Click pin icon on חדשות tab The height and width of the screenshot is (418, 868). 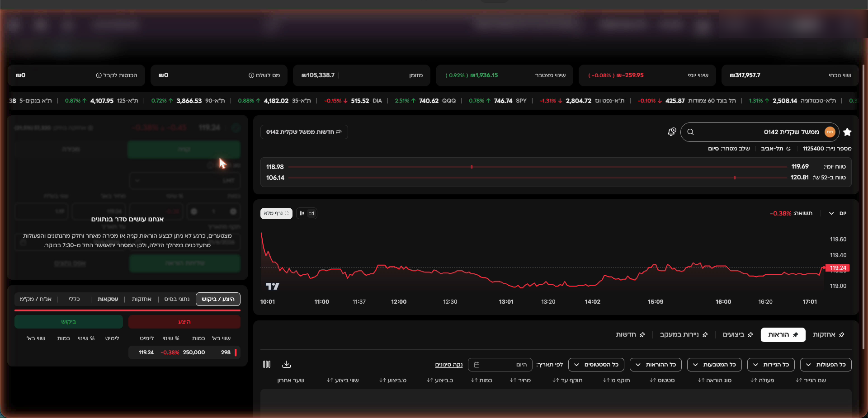click(x=642, y=335)
